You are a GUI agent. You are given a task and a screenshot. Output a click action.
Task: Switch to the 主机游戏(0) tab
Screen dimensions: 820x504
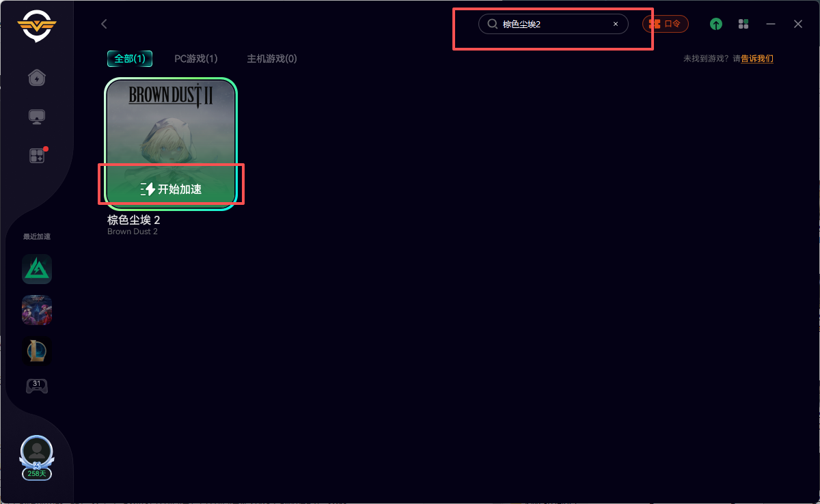pos(272,59)
